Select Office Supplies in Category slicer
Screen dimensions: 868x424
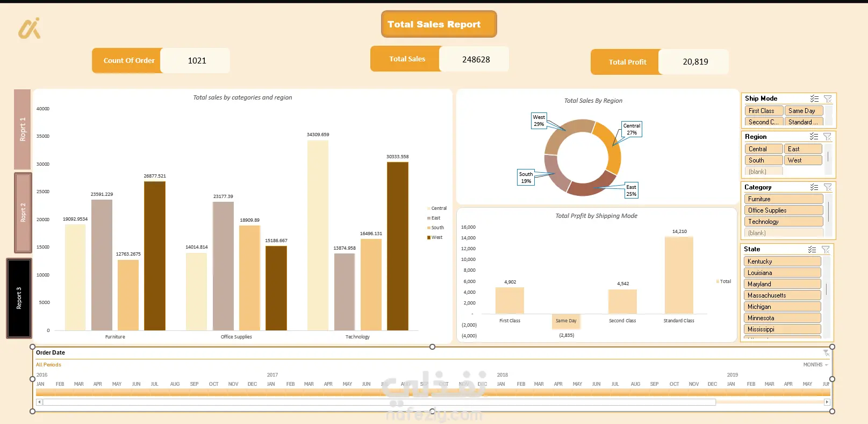pyautogui.click(x=784, y=210)
